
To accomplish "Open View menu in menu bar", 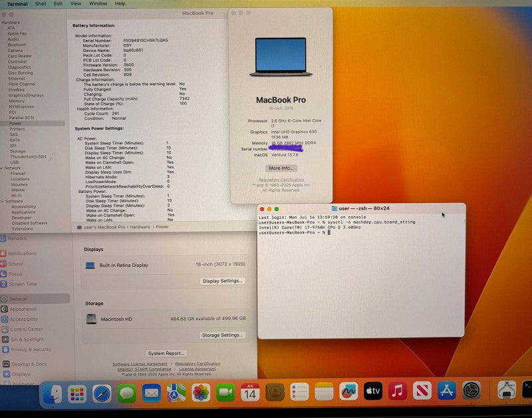I will (76, 3).
